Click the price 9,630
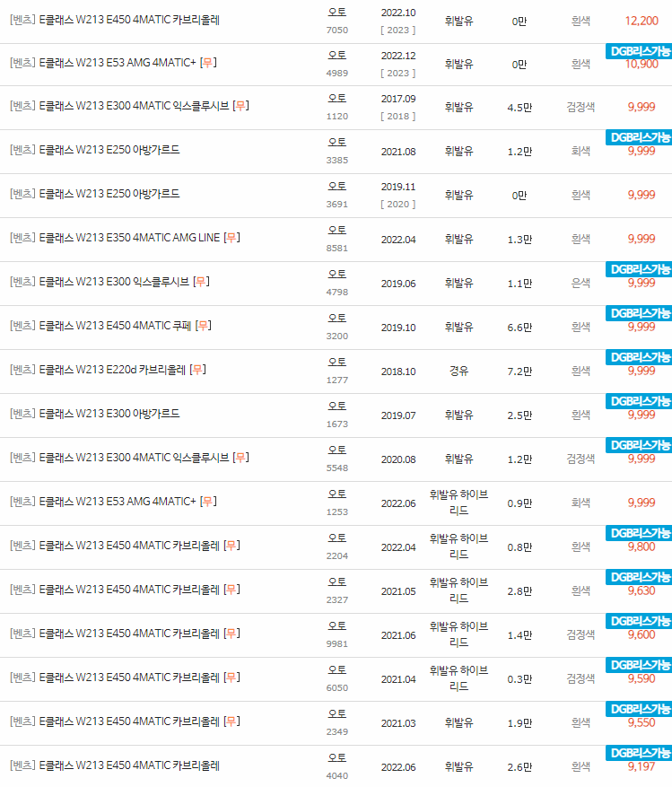Image resolution: width=672 pixels, height=787 pixels. pyautogui.click(x=641, y=591)
